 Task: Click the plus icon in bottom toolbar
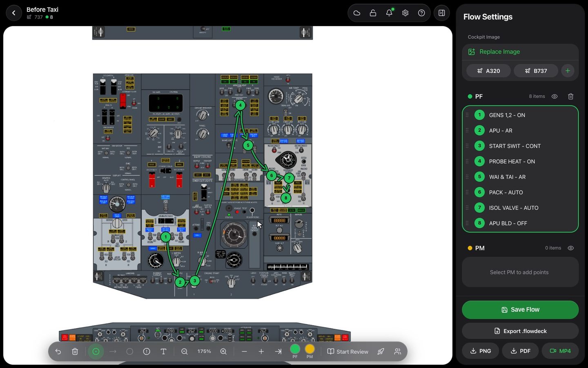tap(261, 352)
